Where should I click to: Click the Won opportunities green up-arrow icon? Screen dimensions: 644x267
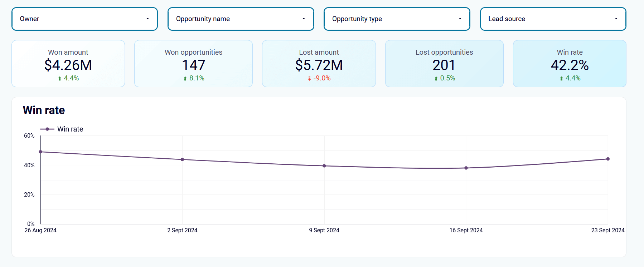pos(185,79)
